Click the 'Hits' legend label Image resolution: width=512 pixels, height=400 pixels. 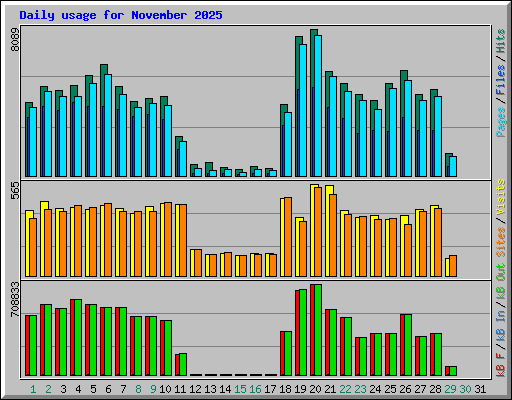point(500,41)
